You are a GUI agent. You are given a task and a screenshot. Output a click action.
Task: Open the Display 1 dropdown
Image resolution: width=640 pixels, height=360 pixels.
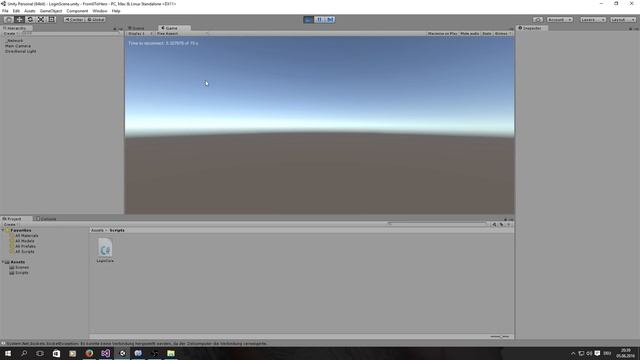click(140, 33)
